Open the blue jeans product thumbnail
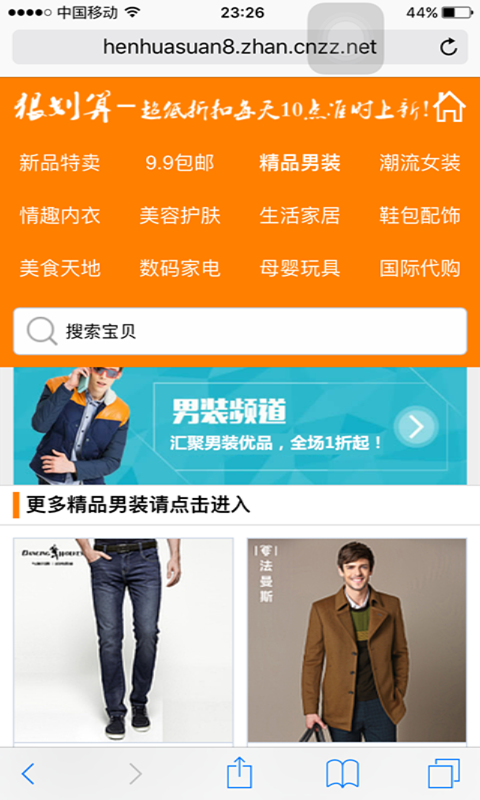 [123, 640]
